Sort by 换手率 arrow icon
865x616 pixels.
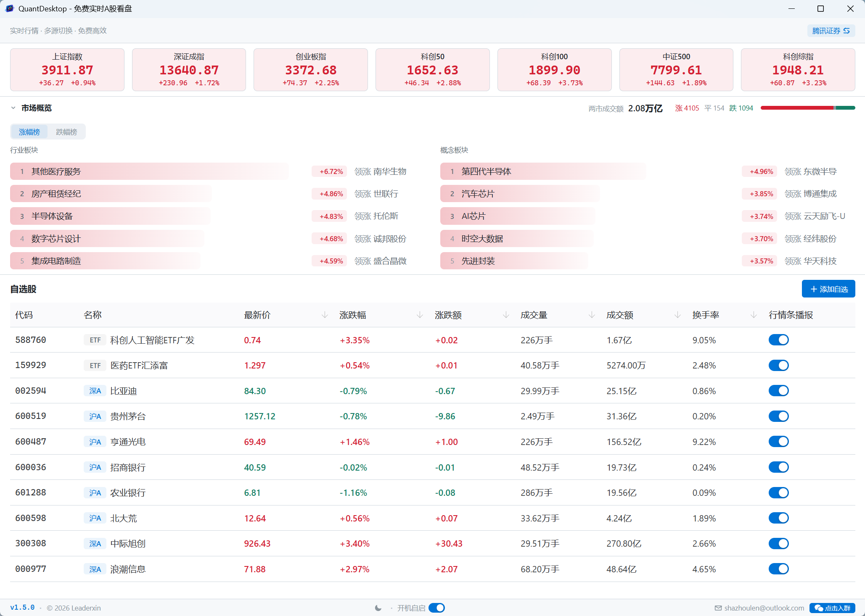pos(754,315)
